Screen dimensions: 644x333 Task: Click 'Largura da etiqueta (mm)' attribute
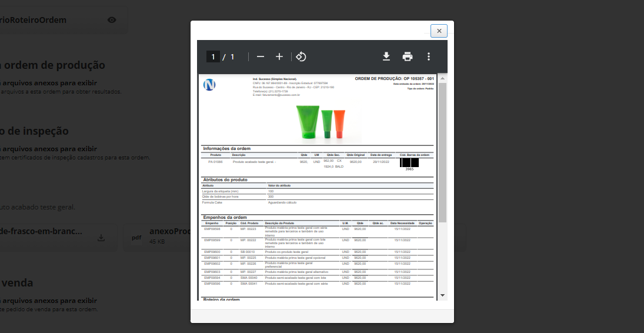point(220,191)
